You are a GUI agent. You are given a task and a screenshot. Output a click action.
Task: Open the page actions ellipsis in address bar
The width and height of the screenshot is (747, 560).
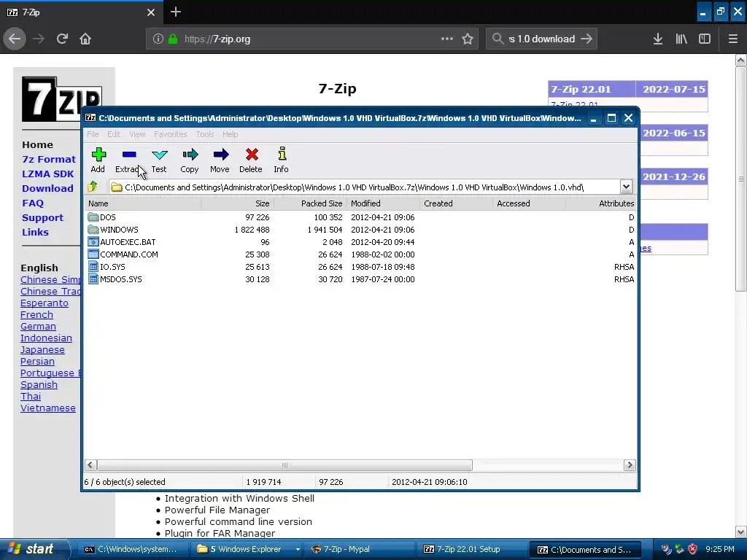tap(447, 39)
